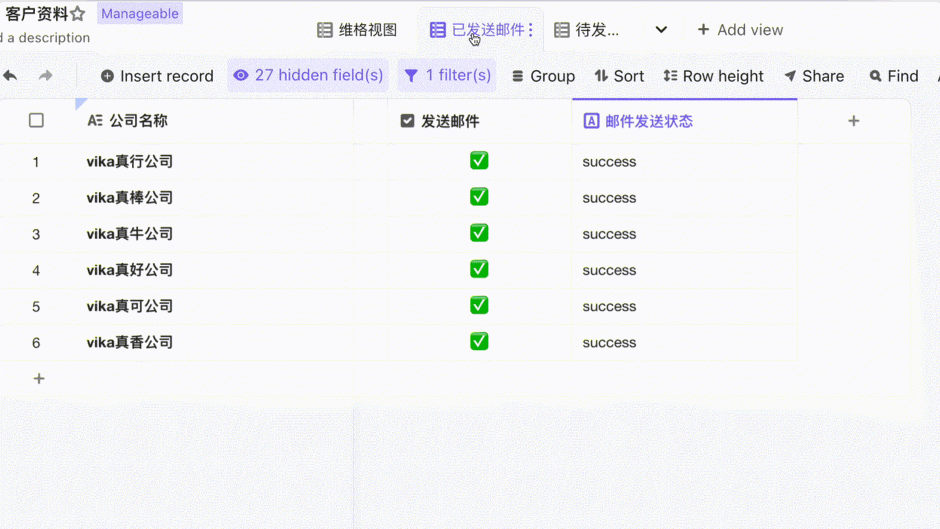This screenshot has height=529, width=940.
Task: Show the 27 hidden fields panel
Action: 308,76
